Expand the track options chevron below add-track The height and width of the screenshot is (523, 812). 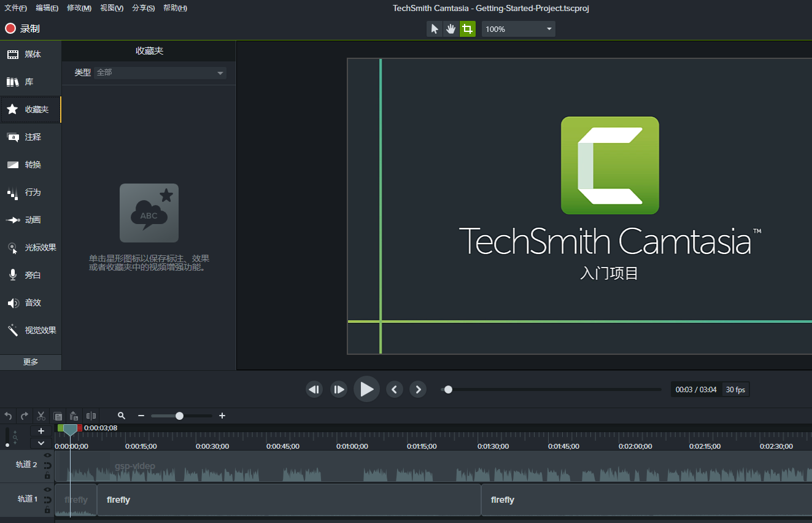41,443
